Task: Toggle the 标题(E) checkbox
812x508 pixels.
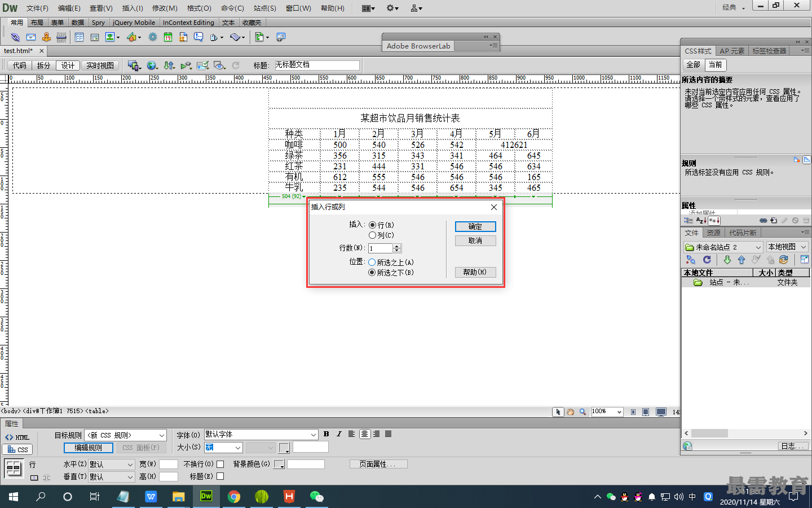Action: (220, 476)
